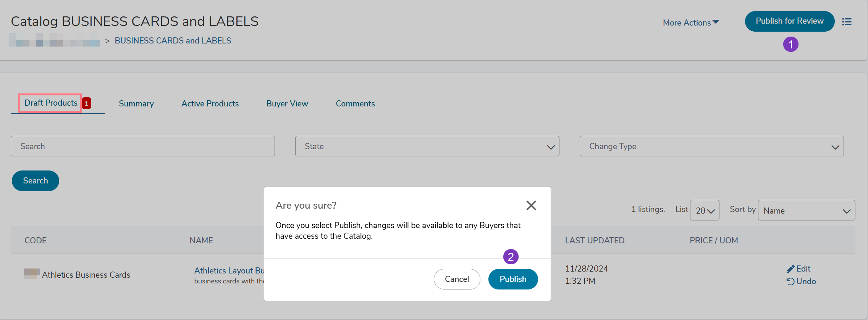Switch to the Summary tab
Screen dimensions: 868x320
coord(136,104)
